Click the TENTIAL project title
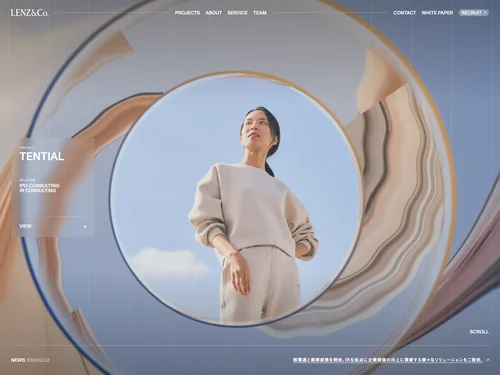Image resolution: width=500 pixels, height=375 pixels. coord(42,156)
